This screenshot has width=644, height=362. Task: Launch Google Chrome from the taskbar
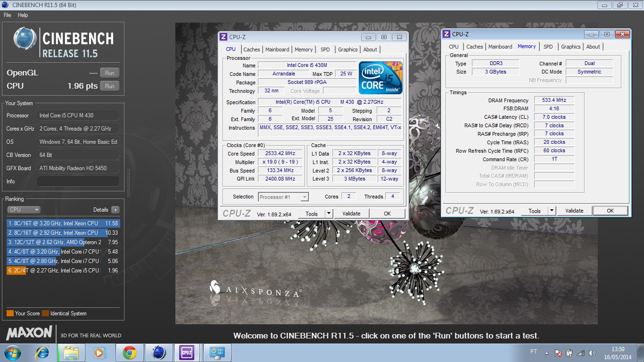tap(130, 353)
